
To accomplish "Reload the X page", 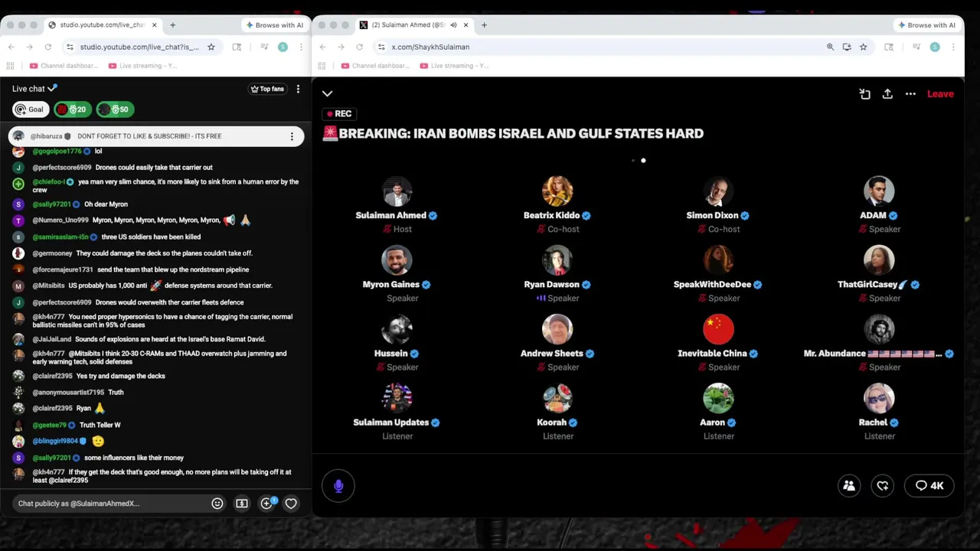I will click(359, 47).
